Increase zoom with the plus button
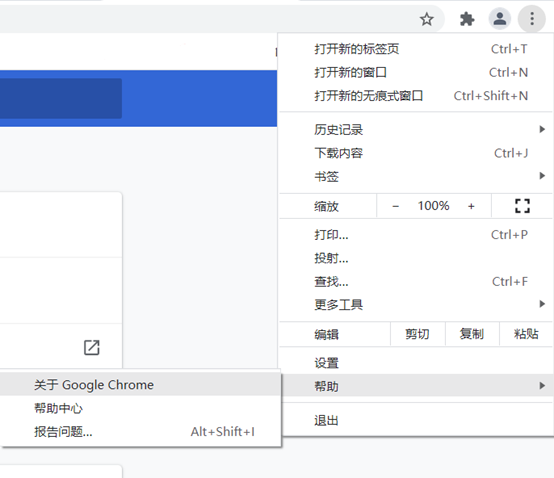This screenshot has height=478, width=554. pyautogui.click(x=471, y=206)
